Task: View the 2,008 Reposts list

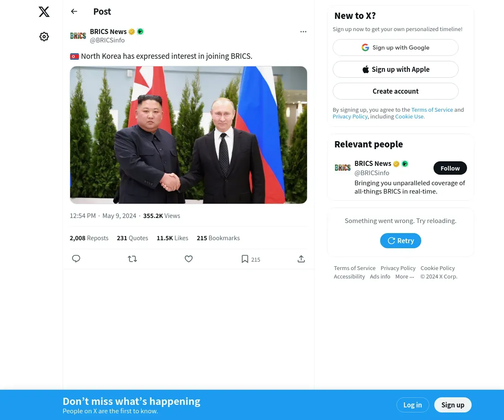Action: click(89, 238)
